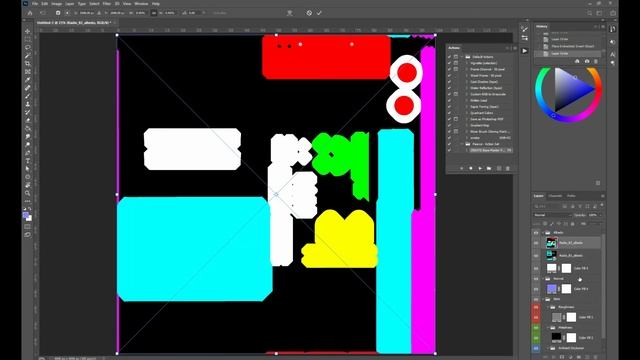This screenshot has height=360, width=640.
Task: Select the Crop tool
Action: 28,64
